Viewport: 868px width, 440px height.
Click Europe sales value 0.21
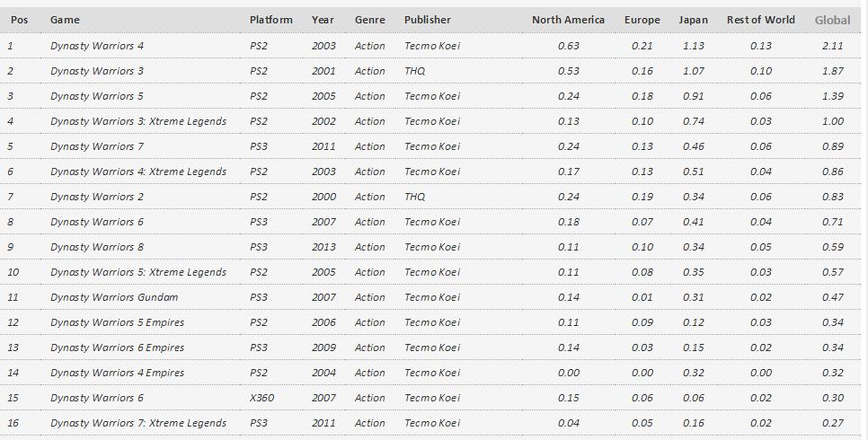[642, 46]
